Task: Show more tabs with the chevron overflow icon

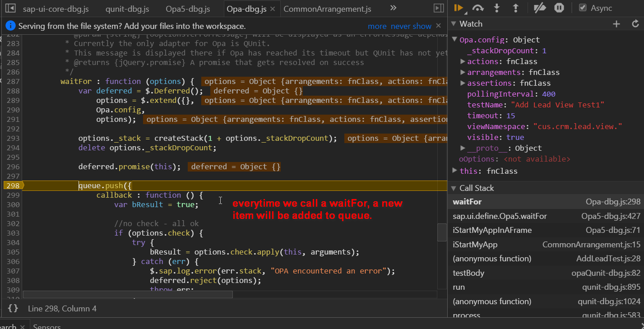Action: pyautogui.click(x=393, y=8)
